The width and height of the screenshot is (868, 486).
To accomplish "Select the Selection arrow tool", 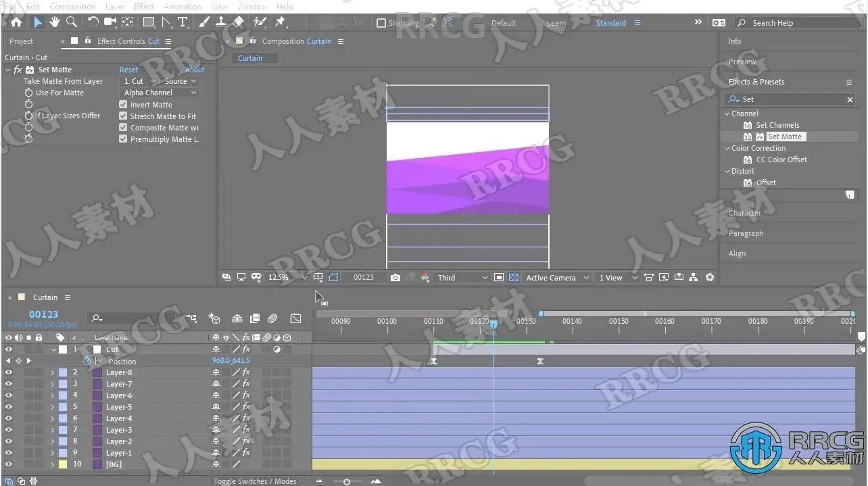I will click(38, 22).
